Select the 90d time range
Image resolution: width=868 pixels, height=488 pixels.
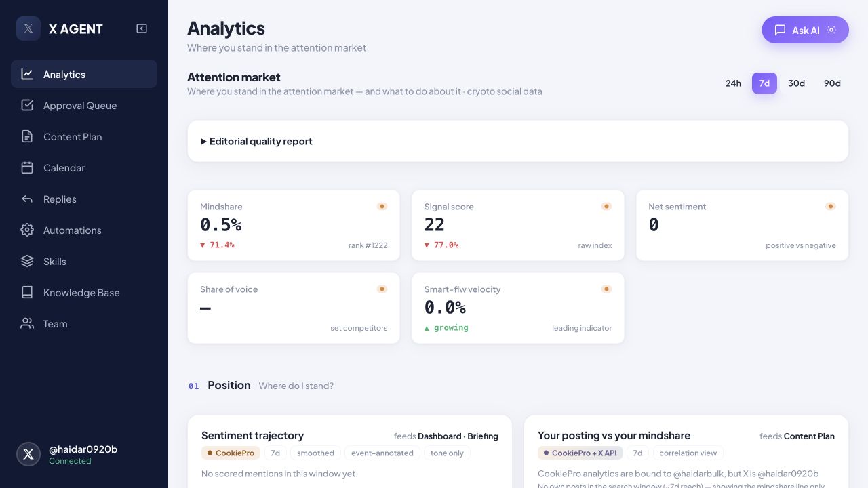832,83
